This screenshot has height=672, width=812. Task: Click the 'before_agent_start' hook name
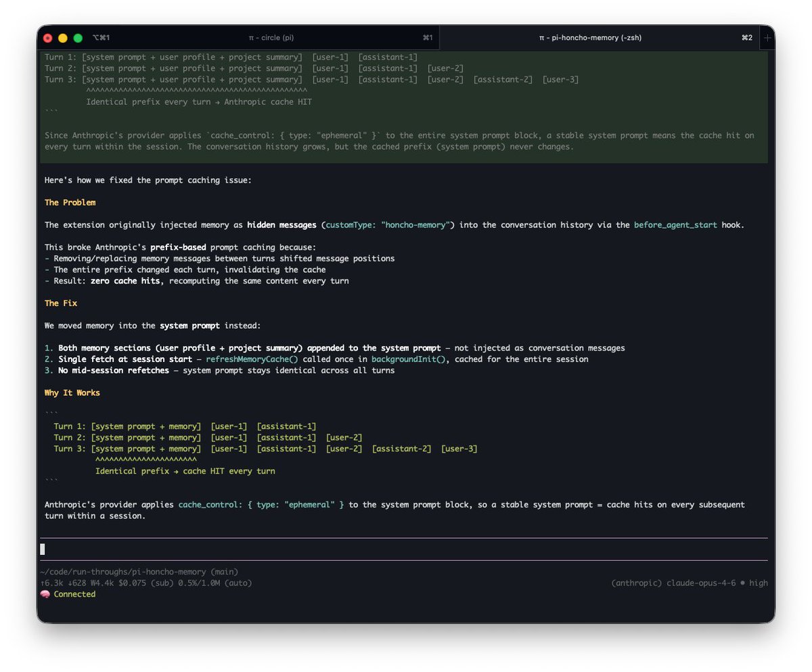pyautogui.click(x=675, y=225)
